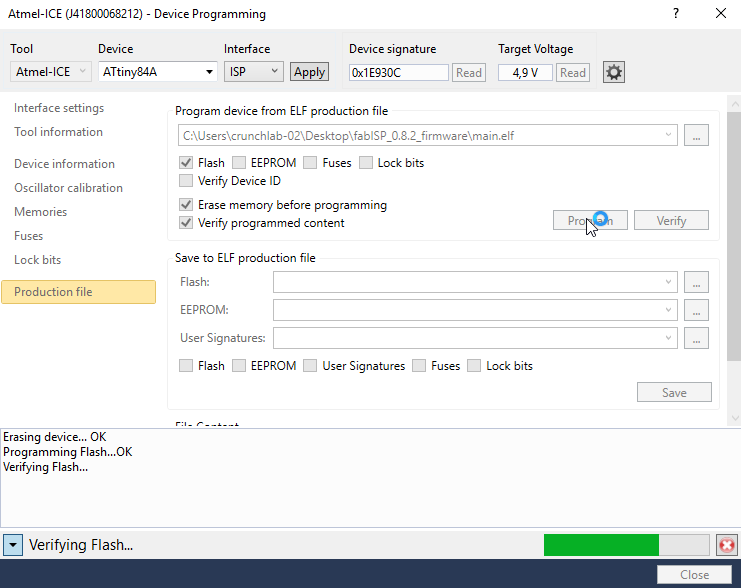The width and height of the screenshot is (741, 588).
Task: Enable User Signatures checkbox in Save section
Action: tap(310, 365)
